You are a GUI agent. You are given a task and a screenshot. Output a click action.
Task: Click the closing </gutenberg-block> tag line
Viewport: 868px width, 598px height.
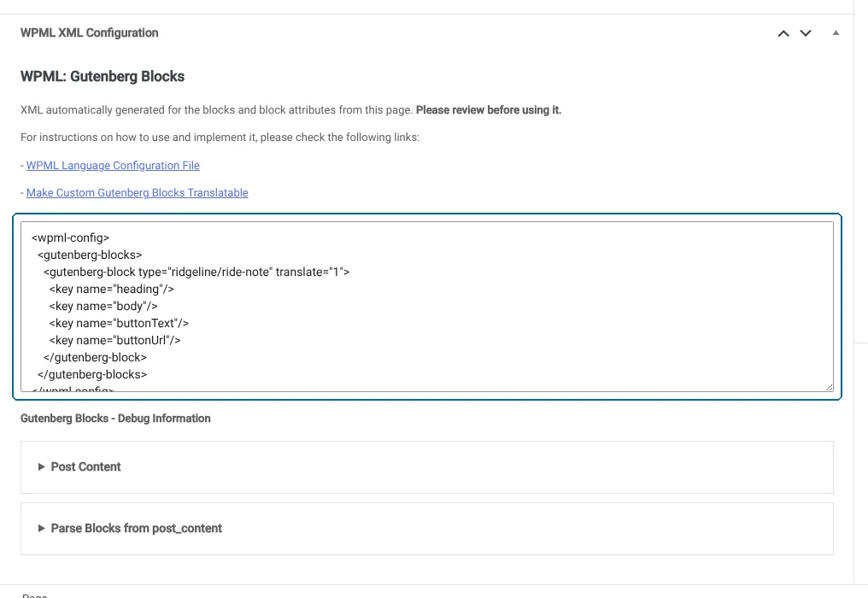pos(95,358)
